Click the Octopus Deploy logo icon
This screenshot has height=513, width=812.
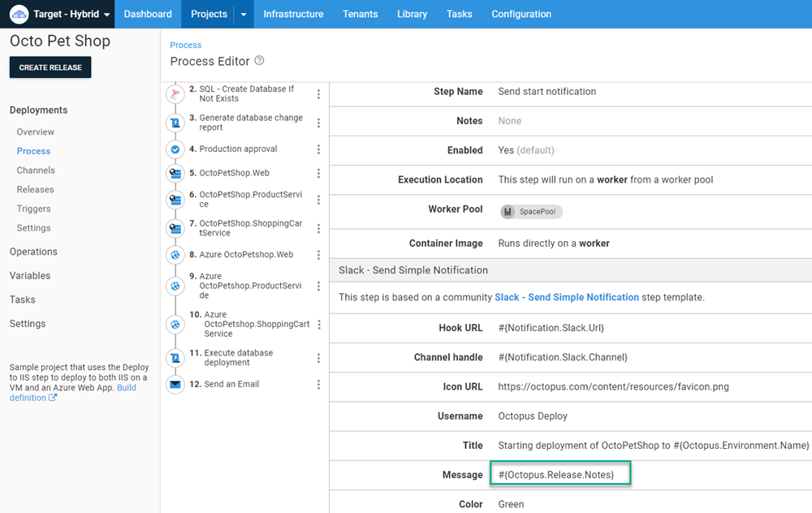(x=19, y=14)
